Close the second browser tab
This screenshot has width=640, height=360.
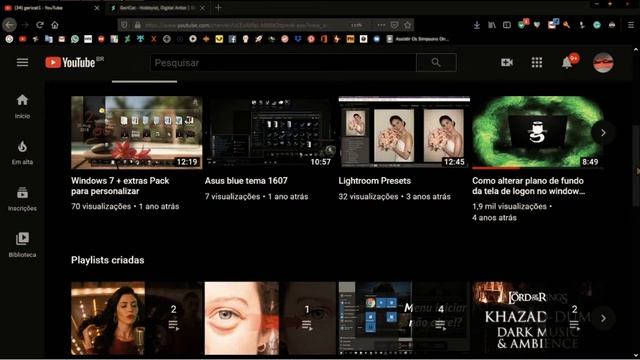click(202, 8)
